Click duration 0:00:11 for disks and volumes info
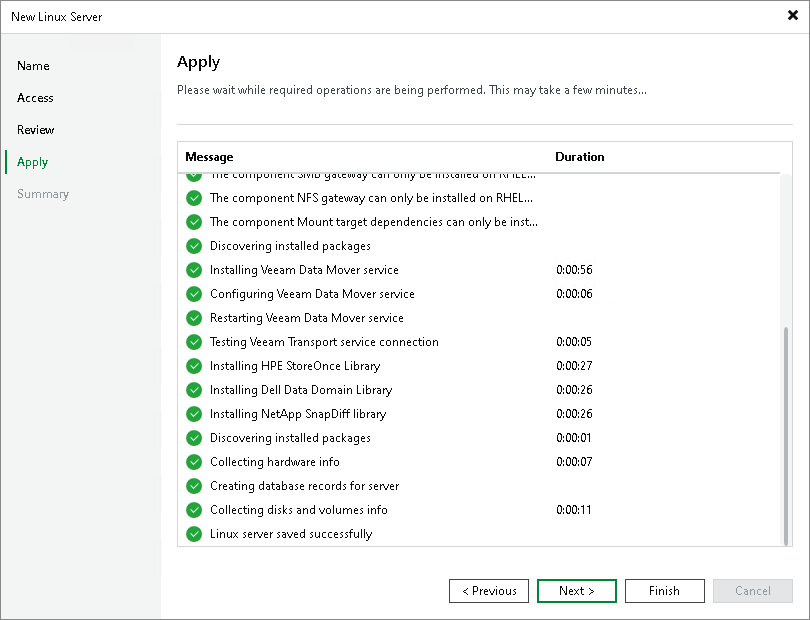 (x=573, y=510)
